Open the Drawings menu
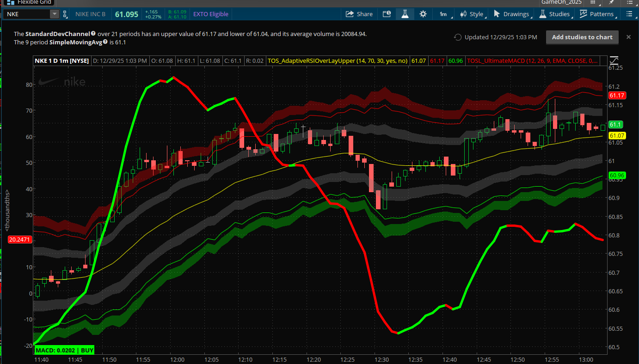 [511, 14]
